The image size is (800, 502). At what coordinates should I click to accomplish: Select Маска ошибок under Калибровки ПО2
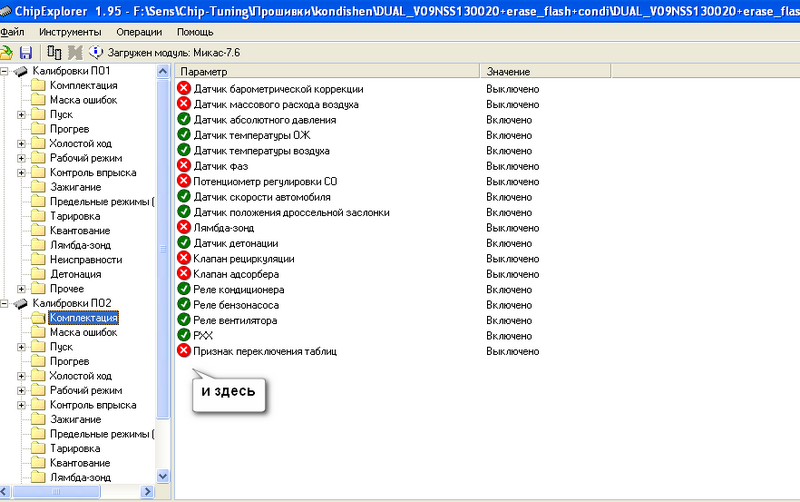pos(84,332)
